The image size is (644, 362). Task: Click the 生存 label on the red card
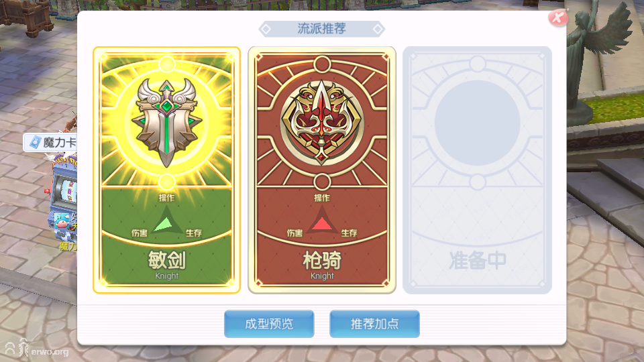349,233
